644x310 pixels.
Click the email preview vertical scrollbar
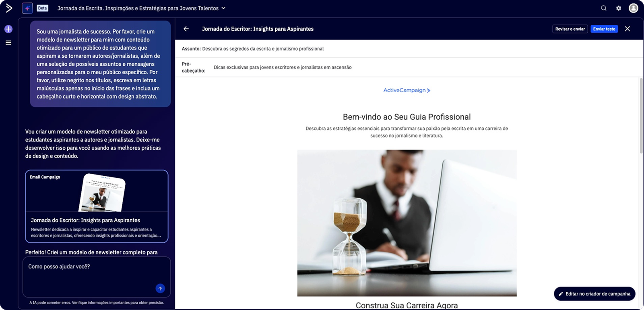pyautogui.click(x=641, y=117)
